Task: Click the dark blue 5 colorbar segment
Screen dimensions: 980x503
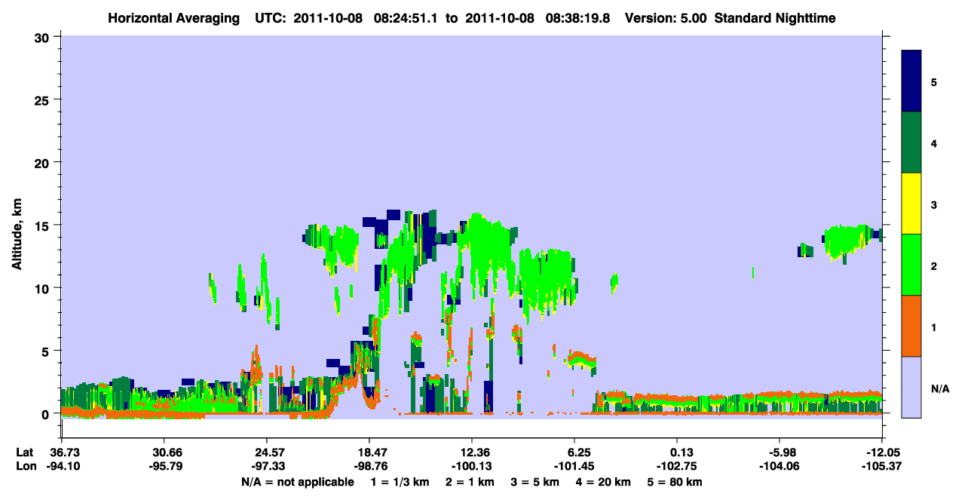Action: point(911,81)
